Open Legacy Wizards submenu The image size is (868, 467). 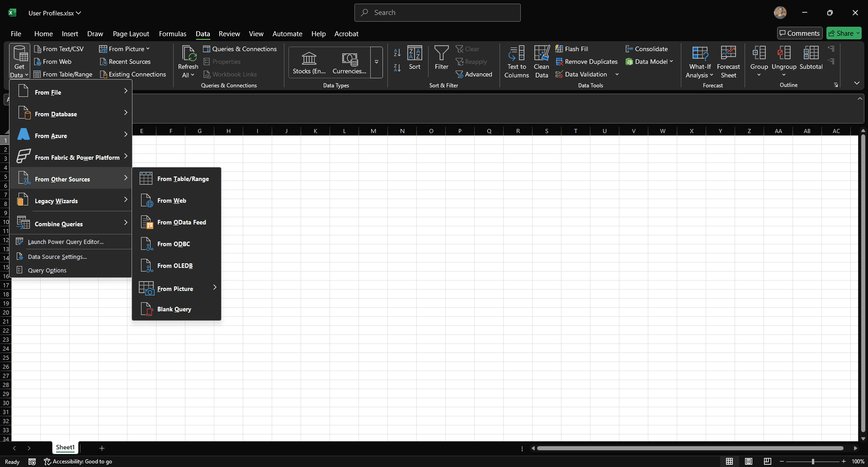coord(71,200)
